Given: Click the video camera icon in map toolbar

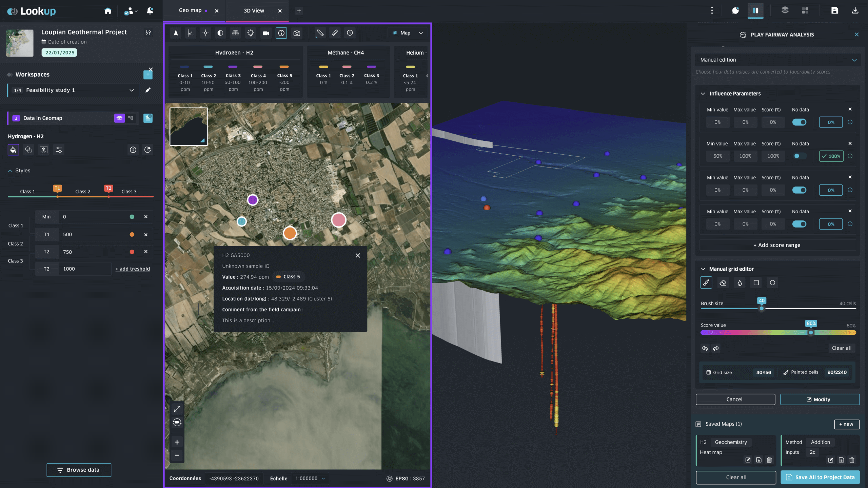Looking at the screenshot, I should [266, 33].
